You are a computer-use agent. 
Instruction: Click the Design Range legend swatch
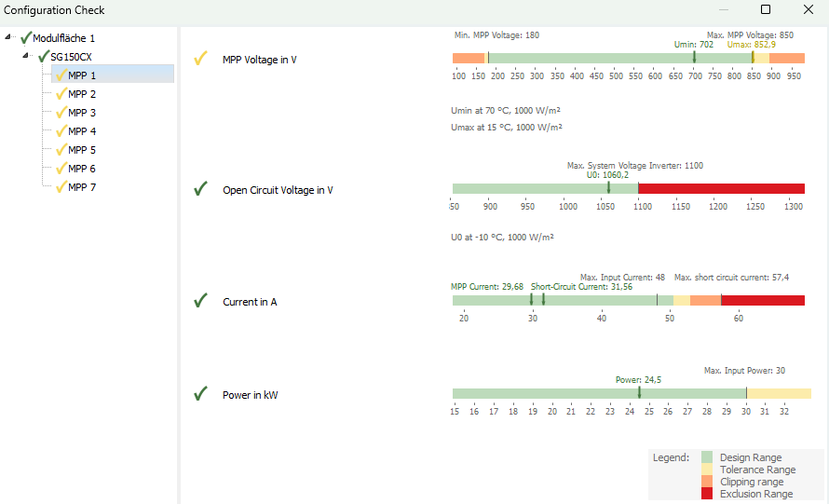[707, 457]
